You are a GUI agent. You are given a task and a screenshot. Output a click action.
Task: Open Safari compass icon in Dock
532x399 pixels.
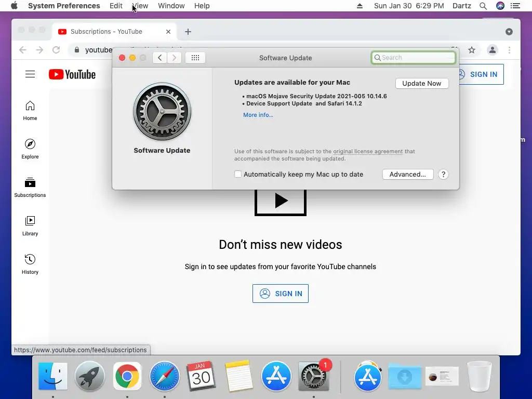point(164,376)
